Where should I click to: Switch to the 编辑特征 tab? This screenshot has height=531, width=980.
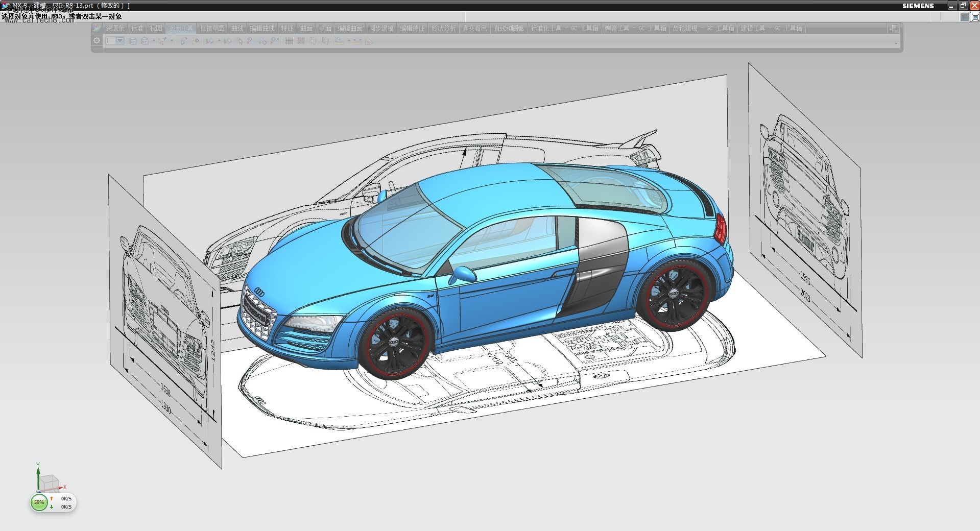[x=413, y=29]
